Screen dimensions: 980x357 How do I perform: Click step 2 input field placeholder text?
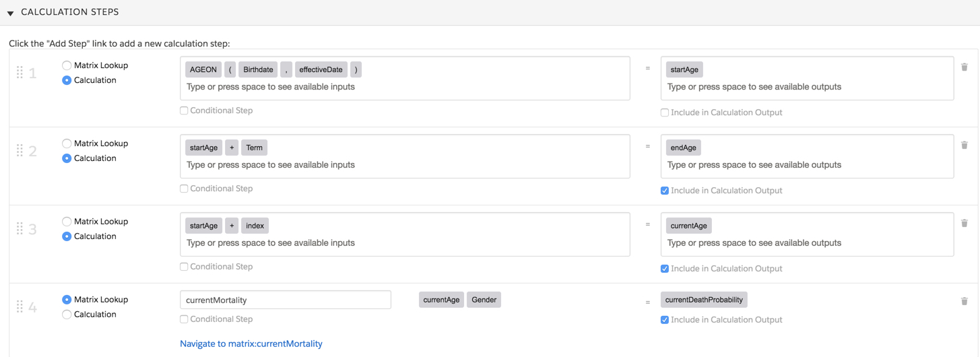[271, 165]
